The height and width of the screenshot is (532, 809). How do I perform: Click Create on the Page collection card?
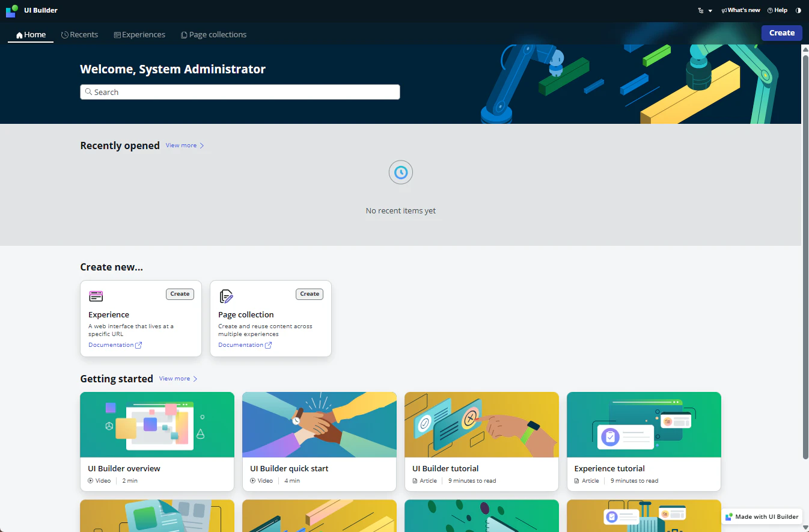click(310, 294)
